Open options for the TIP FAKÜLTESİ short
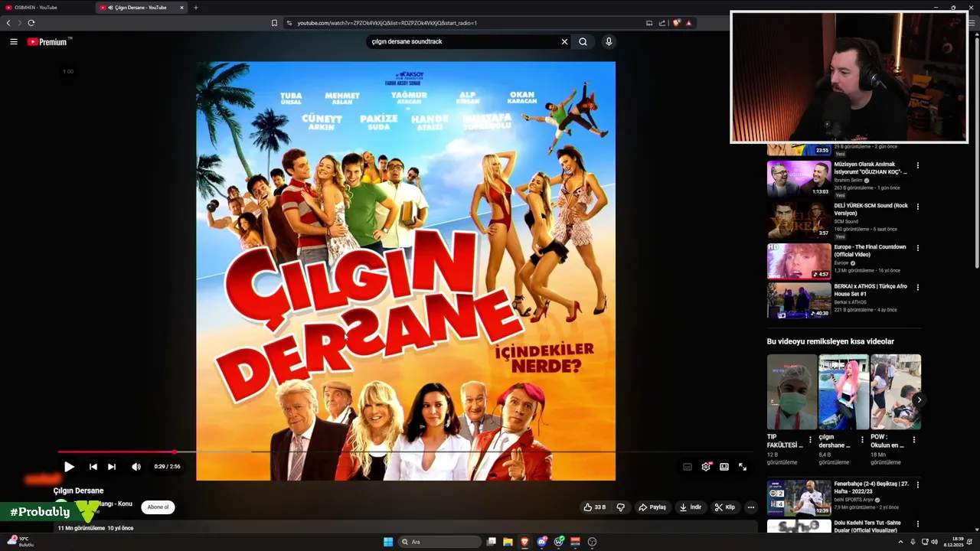 pyautogui.click(x=810, y=440)
